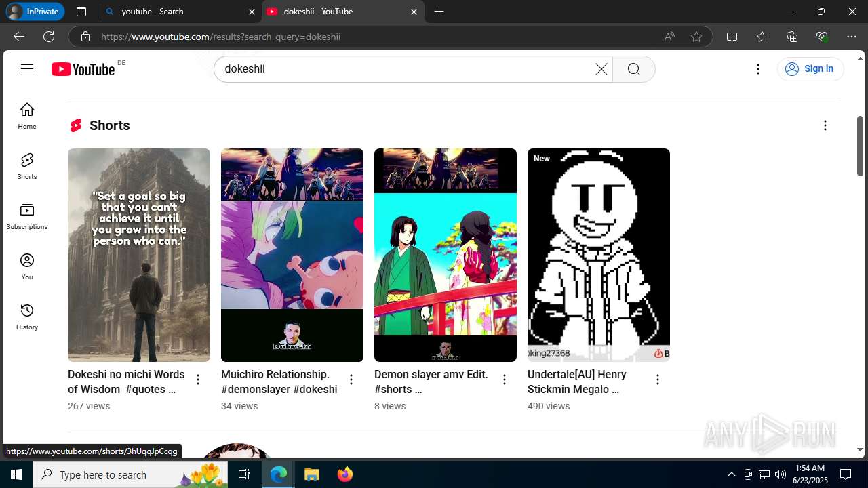Click the Shorts shelf heading
The image size is (868, 488).
109,125
